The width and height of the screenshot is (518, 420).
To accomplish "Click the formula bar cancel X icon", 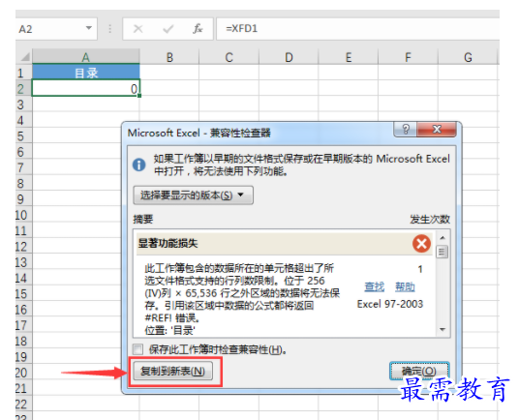I will pyautogui.click(x=137, y=29).
